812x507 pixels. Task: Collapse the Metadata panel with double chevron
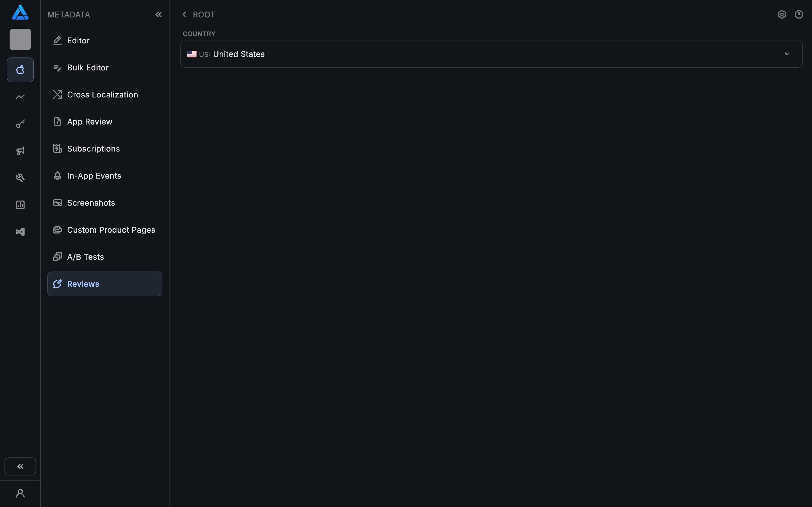click(x=158, y=14)
